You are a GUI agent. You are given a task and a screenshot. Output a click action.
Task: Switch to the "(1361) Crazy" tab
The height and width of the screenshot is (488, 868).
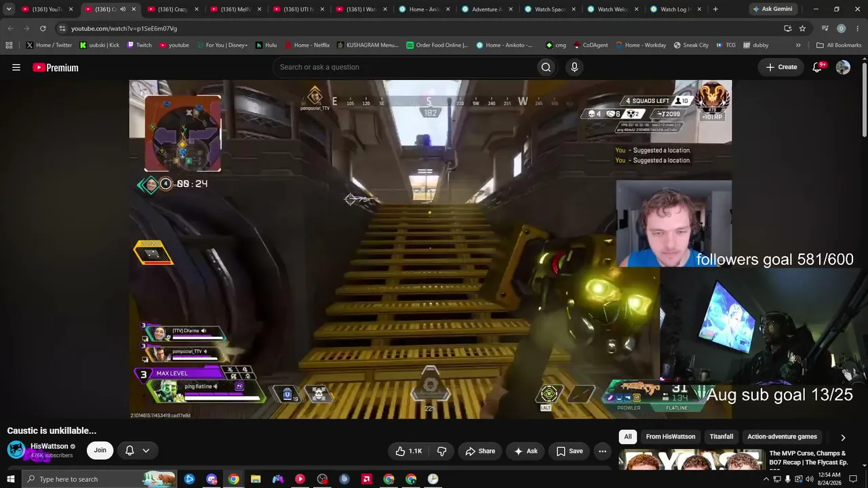tap(172, 9)
